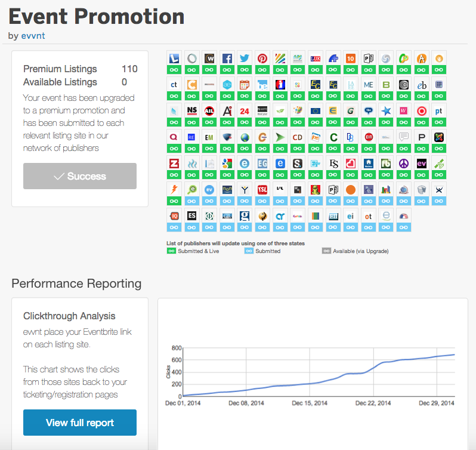The image size is (476, 450).
Task: Click the green satellite publisher icon
Action: [439, 164]
